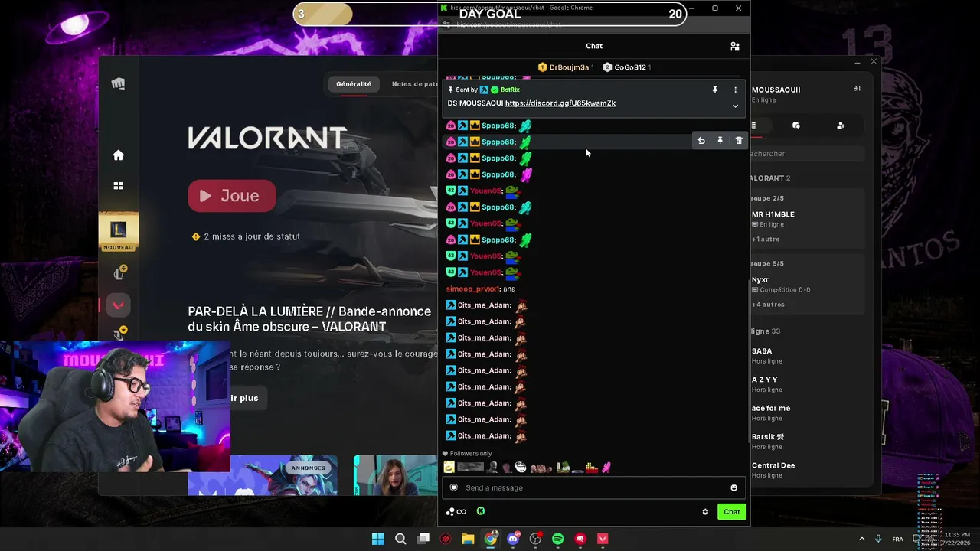The height and width of the screenshot is (551, 980).
Task: Select offline friend Barsik
Action: pos(768,437)
